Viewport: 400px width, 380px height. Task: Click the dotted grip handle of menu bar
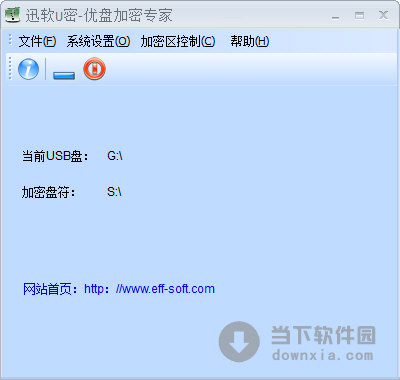[10, 40]
